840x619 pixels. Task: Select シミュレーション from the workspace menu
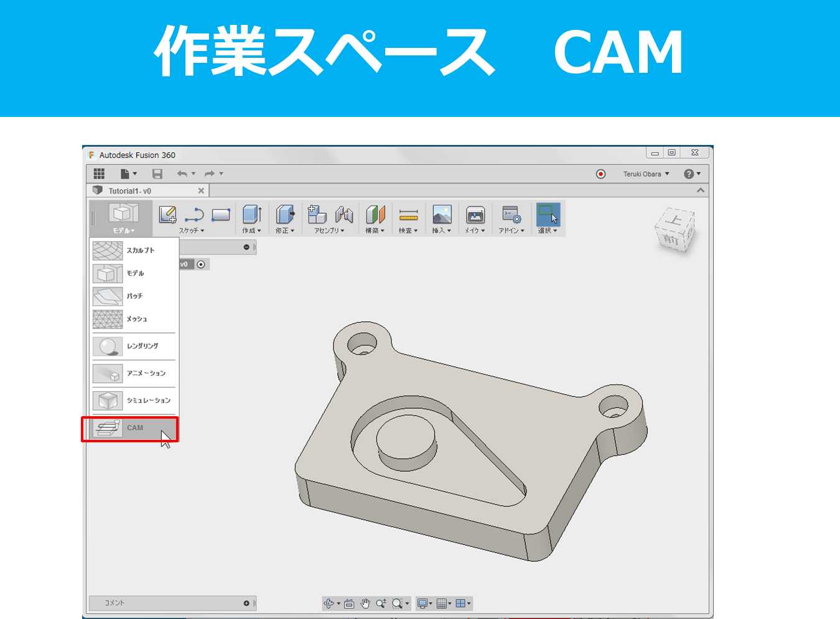[x=134, y=401]
